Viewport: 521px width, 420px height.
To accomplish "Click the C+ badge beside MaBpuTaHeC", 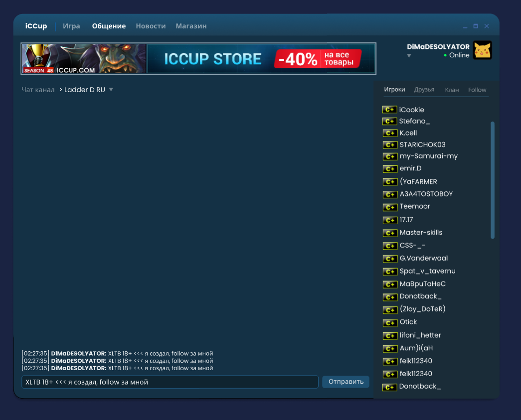I will coord(390,284).
